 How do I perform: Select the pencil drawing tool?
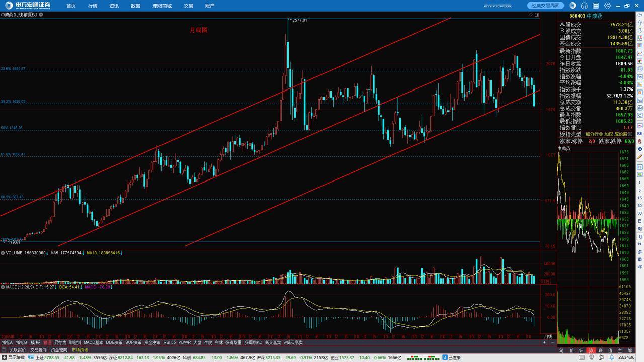tap(639, 156)
